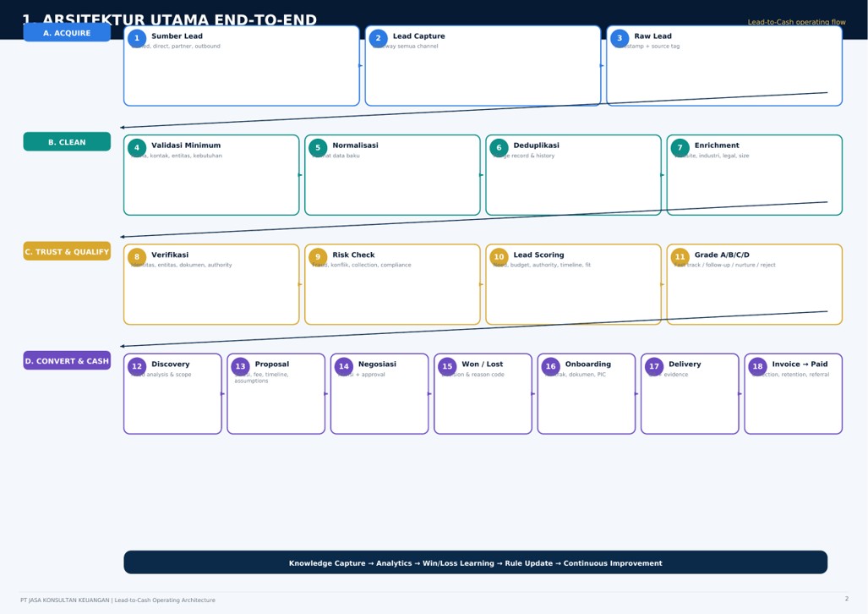This screenshot has height=614, width=868.
Task: Click the 'Verifikasi' card title
Action: coord(170,255)
